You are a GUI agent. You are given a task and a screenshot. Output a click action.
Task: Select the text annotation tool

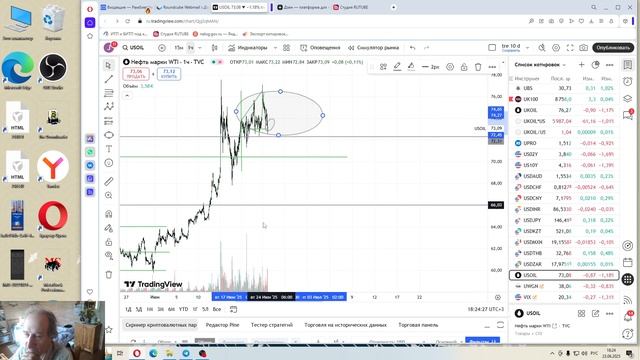[x=109, y=149]
